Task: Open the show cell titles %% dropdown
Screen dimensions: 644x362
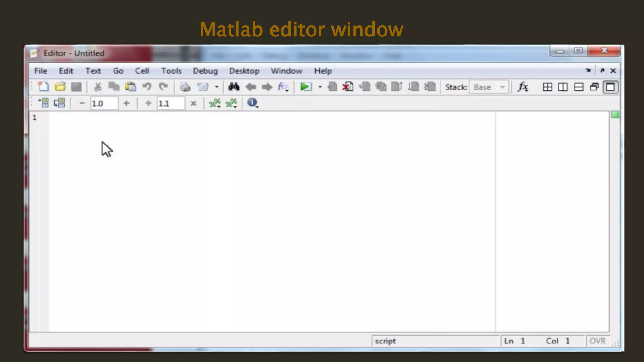Action: (x=231, y=103)
